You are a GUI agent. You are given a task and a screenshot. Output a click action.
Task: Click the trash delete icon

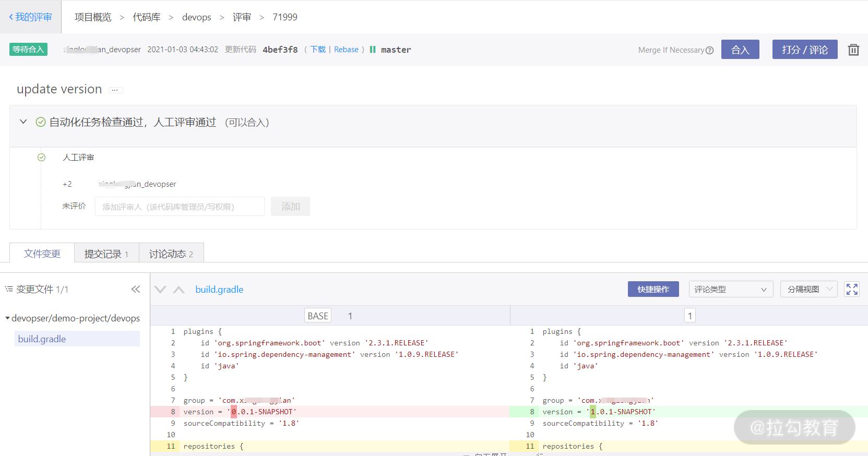[x=853, y=50]
